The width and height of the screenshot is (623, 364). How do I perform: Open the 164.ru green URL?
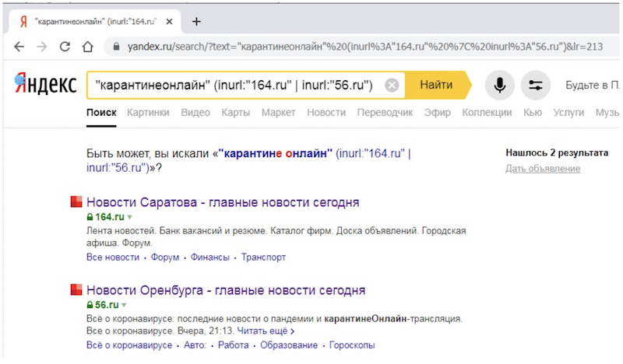110,217
